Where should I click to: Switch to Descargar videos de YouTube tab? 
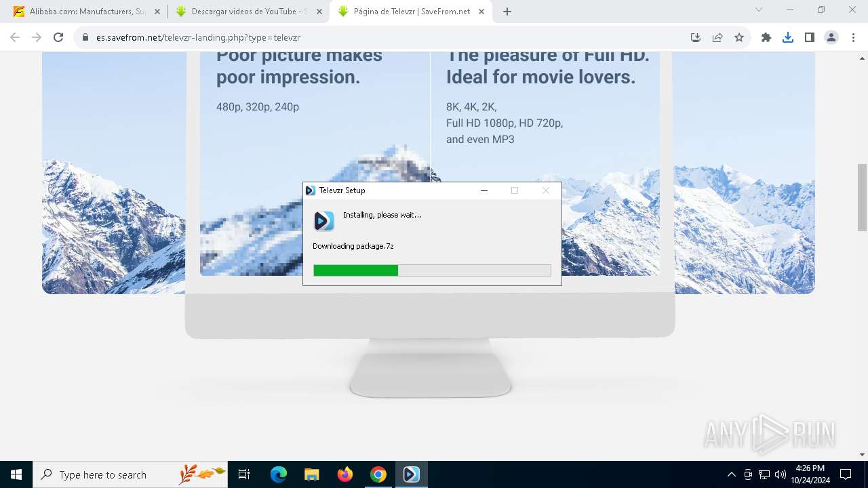click(x=249, y=12)
